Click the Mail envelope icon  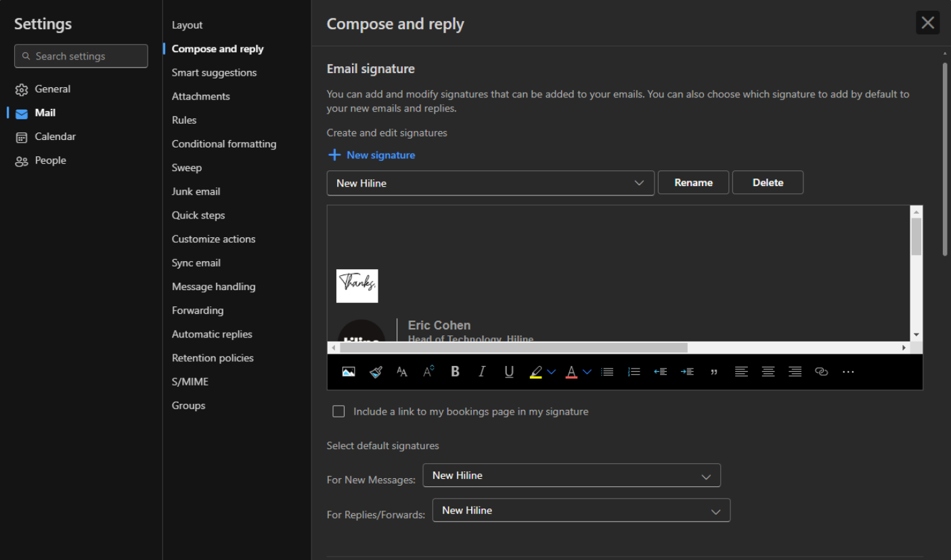(x=22, y=114)
